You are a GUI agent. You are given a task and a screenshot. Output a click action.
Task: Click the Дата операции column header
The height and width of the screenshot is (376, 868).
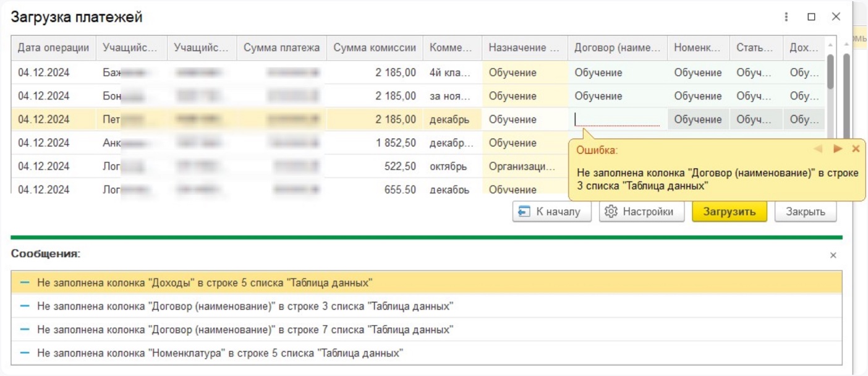coord(53,48)
